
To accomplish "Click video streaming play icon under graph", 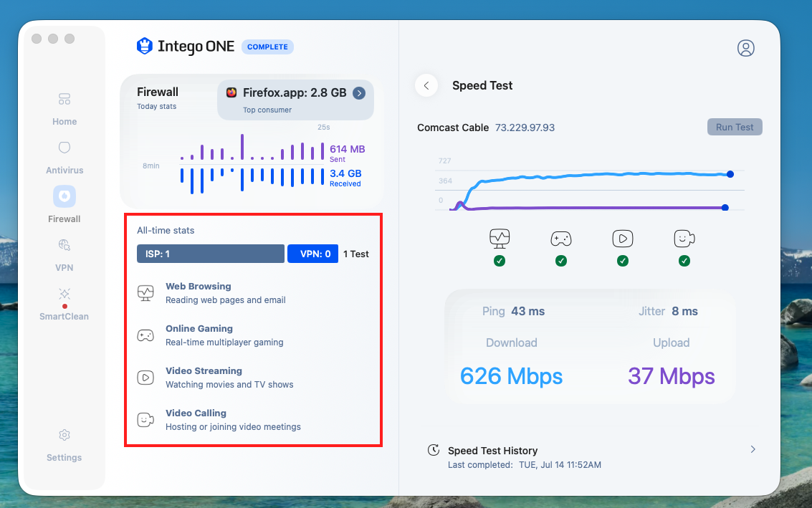I will (623, 239).
